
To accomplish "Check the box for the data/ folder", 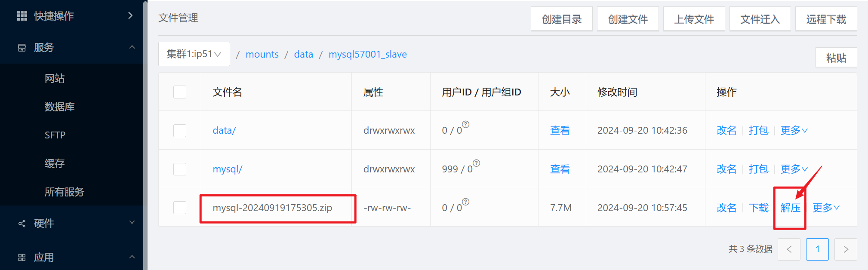I will (180, 130).
